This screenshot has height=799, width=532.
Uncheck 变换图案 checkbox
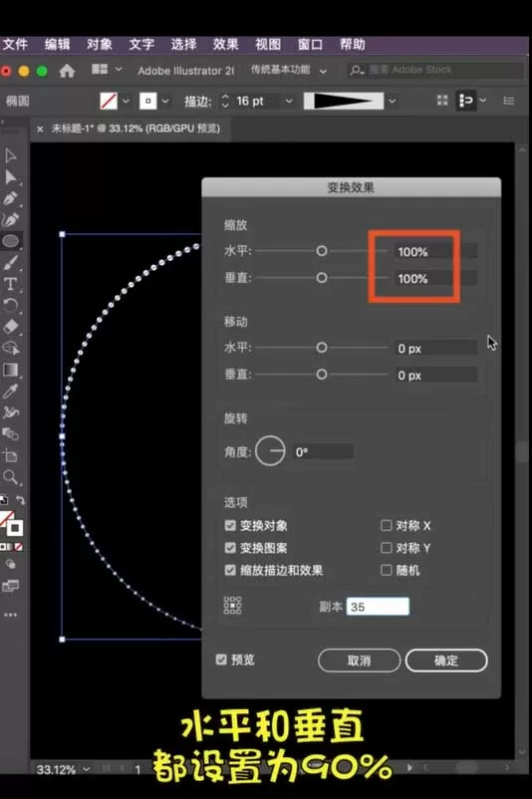point(230,548)
